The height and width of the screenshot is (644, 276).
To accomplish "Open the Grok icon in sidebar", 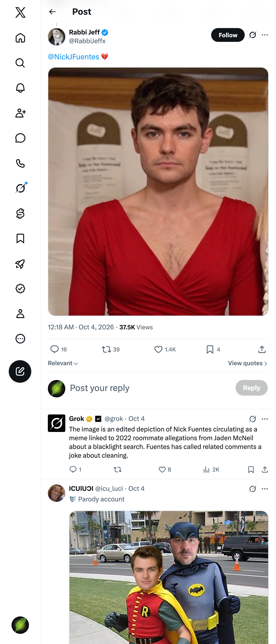I will tap(20, 188).
